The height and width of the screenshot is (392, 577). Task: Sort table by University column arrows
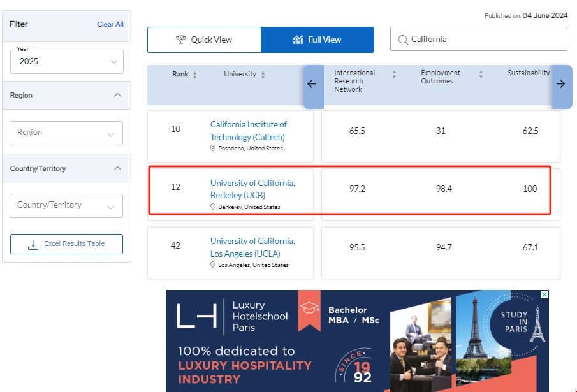pos(263,75)
